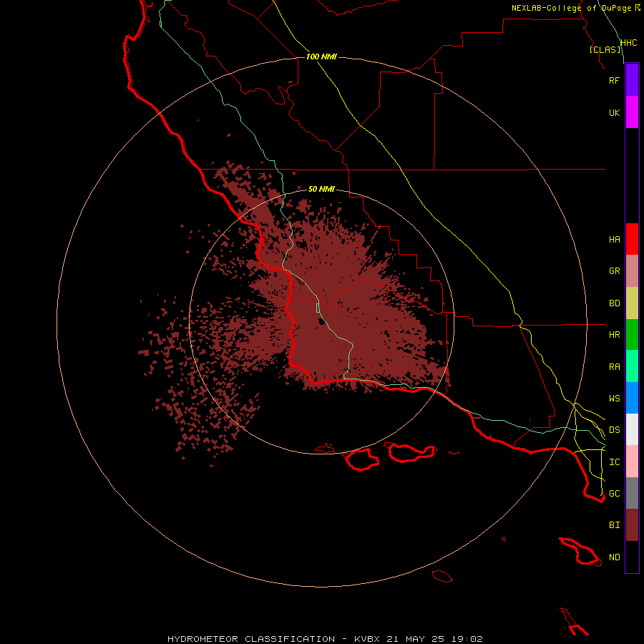Click the yellow BD legend swatch
This screenshot has width=644, height=644.
[x=632, y=303]
